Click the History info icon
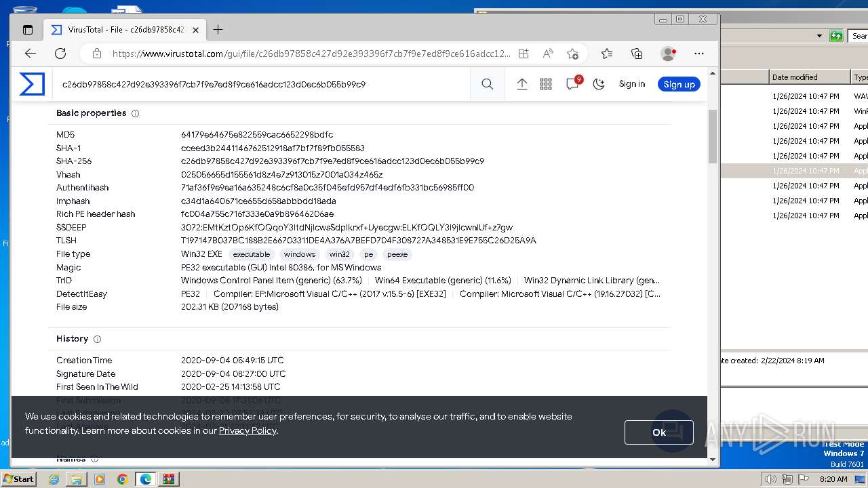The height and width of the screenshot is (488, 868). tap(97, 339)
